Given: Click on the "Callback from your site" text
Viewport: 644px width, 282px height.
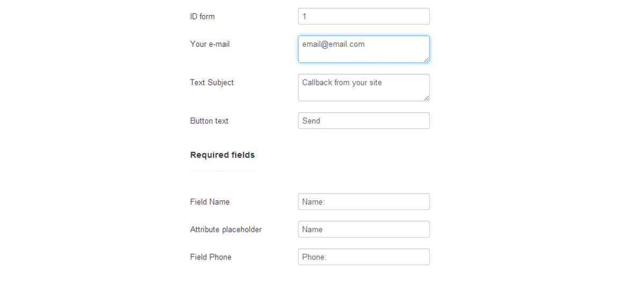Looking at the screenshot, I should click(x=342, y=83).
